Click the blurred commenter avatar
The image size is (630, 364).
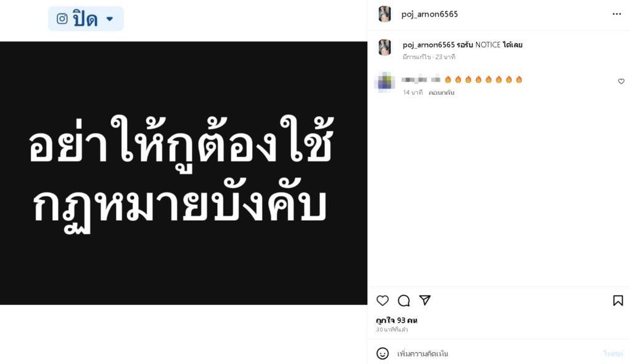coord(385,82)
